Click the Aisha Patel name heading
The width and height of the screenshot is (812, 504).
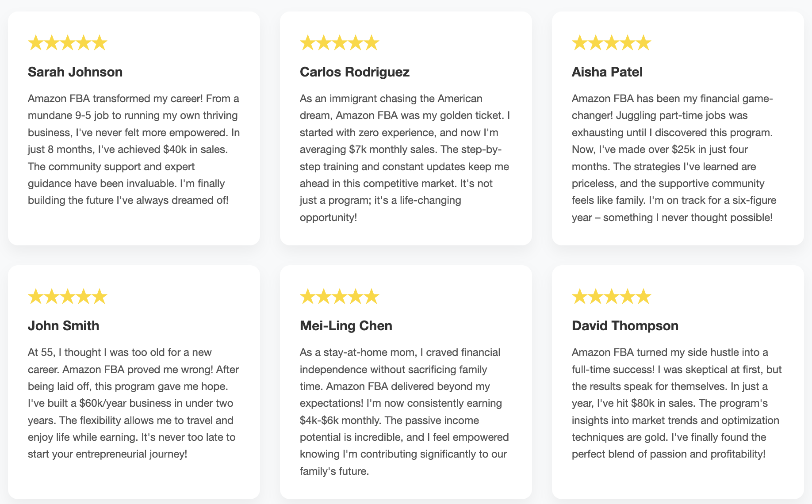pyautogui.click(x=607, y=72)
